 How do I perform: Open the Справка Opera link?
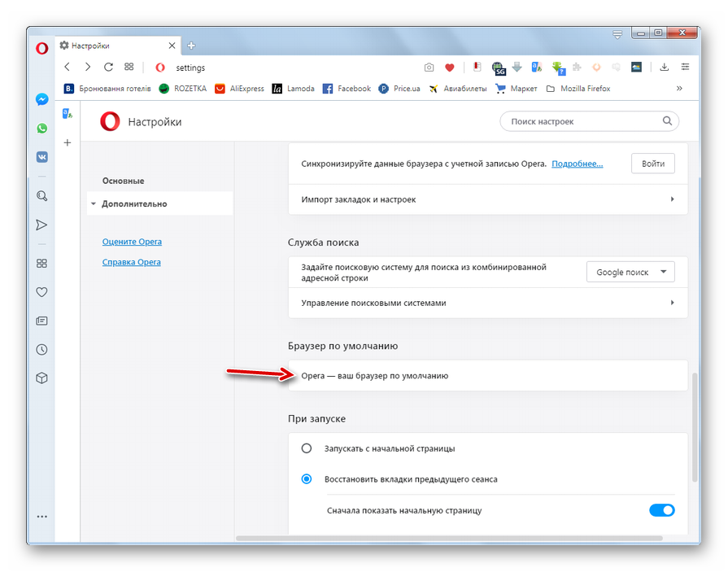[132, 262]
